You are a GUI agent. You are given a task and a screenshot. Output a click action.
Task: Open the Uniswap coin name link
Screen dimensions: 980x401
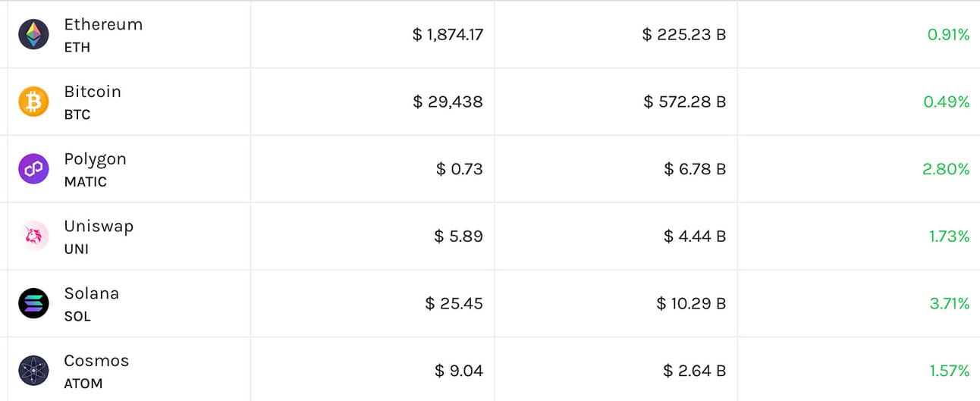[99, 226]
